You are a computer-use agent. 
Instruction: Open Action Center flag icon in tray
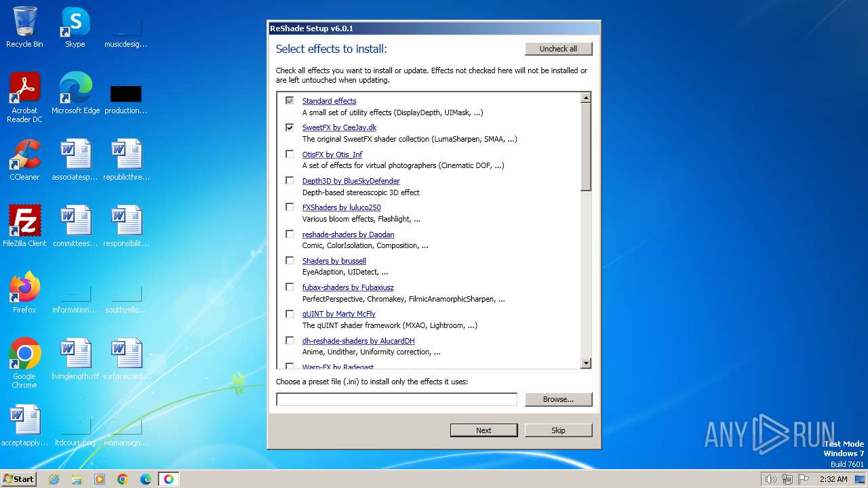coord(804,479)
